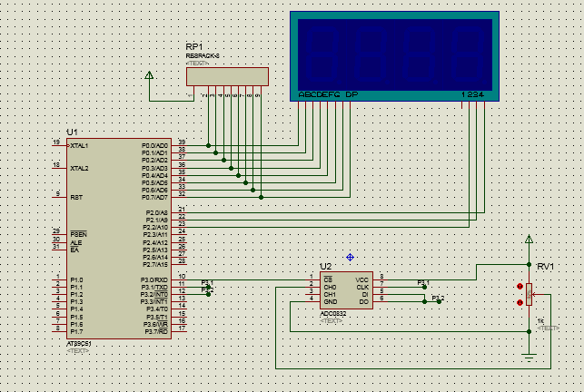The height and width of the screenshot is (392, 584).
Task: Click the upper red adjust button on RV1
Action: click(520, 286)
